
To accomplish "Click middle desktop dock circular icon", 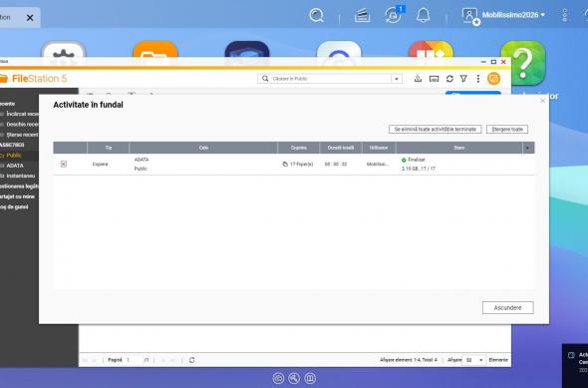I will coord(294,378).
